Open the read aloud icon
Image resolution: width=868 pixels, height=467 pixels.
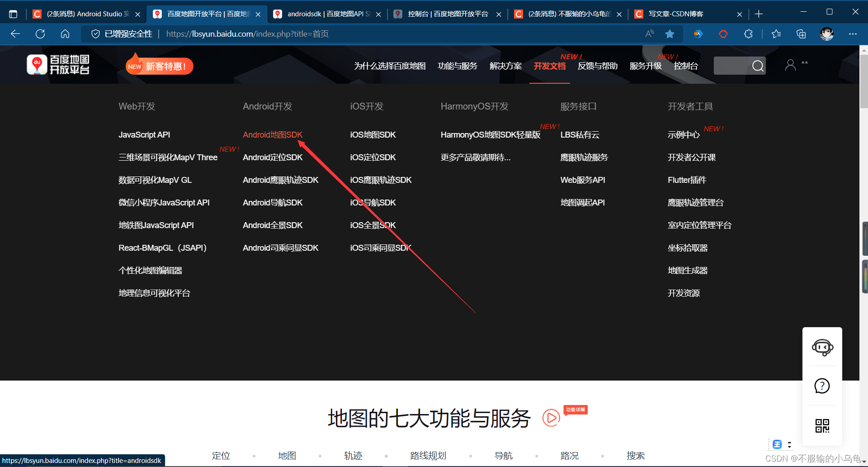[x=650, y=34]
